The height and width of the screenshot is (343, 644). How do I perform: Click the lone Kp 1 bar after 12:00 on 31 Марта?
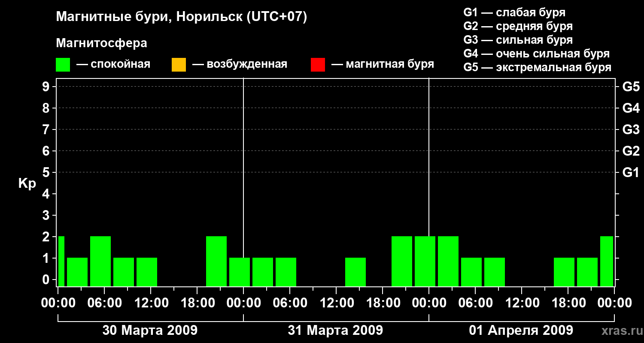pyautogui.click(x=355, y=272)
